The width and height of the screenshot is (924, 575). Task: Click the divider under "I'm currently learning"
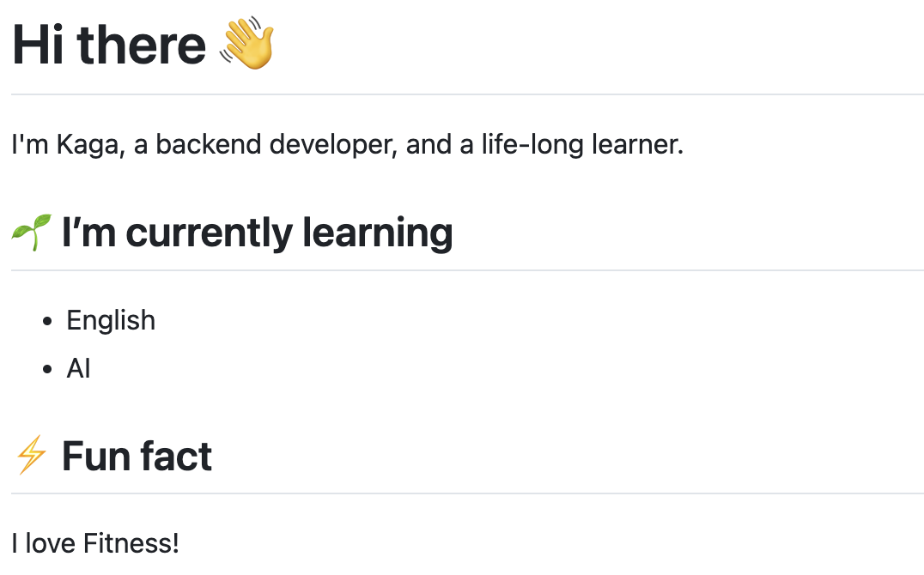coord(467,270)
